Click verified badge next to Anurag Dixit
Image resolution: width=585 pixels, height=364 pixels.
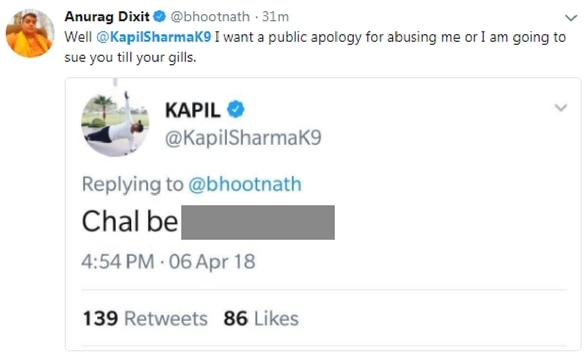point(160,16)
